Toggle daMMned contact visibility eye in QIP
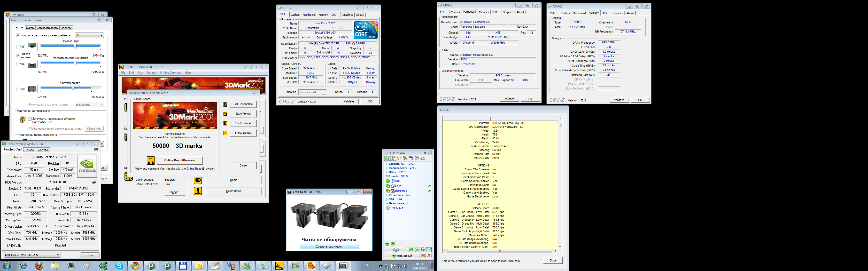This screenshot has width=868, height=271. pyautogui.click(x=429, y=191)
